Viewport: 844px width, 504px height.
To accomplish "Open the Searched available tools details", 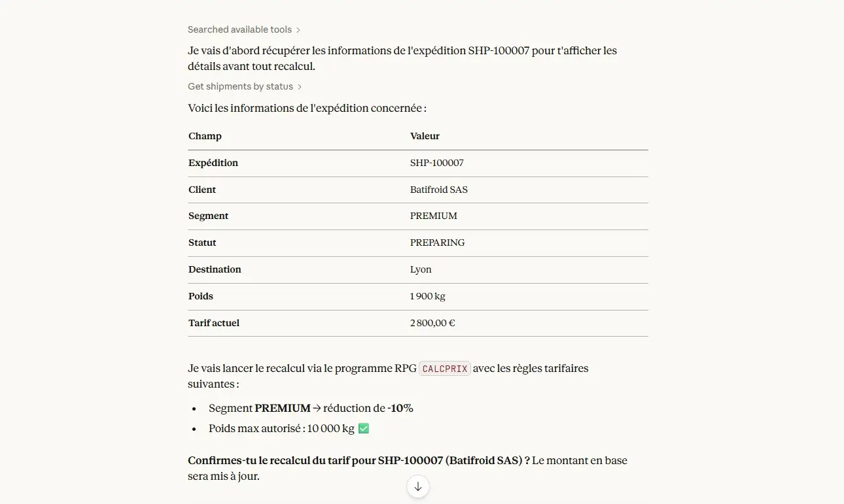I will (239, 29).
